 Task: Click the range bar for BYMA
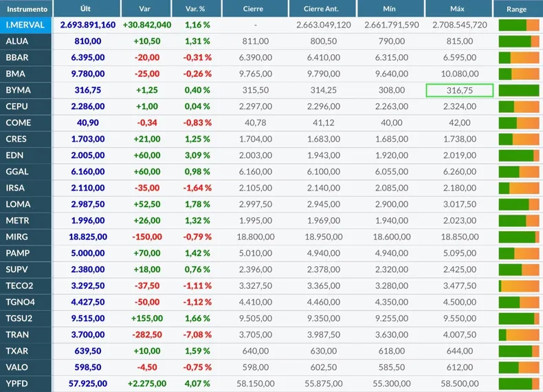point(518,90)
